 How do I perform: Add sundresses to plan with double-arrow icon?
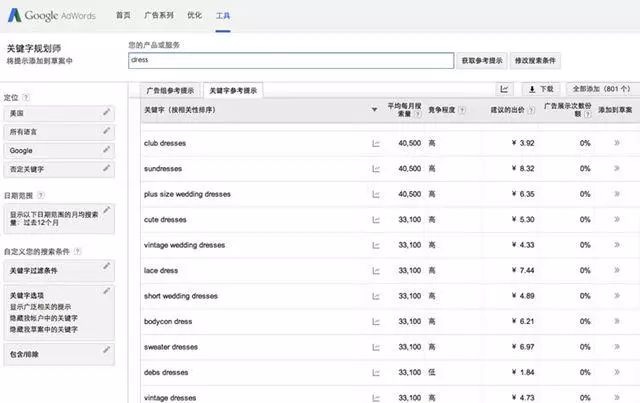[616, 168]
